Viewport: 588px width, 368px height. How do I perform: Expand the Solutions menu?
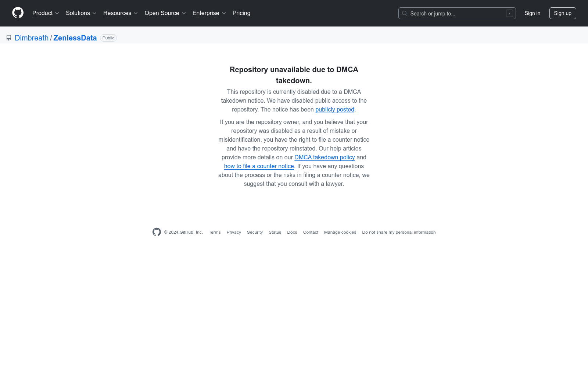(x=81, y=13)
